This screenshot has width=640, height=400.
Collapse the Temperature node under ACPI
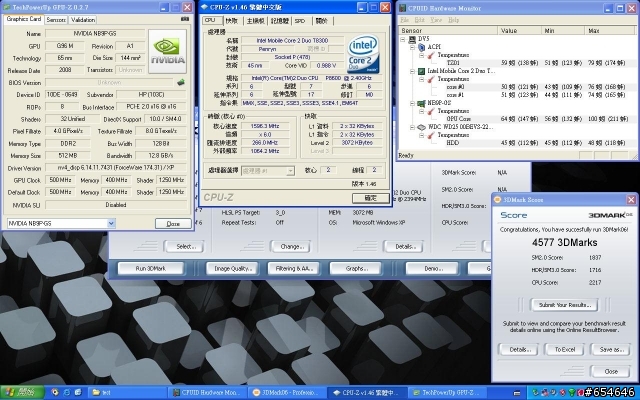click(x=422, y=56)
